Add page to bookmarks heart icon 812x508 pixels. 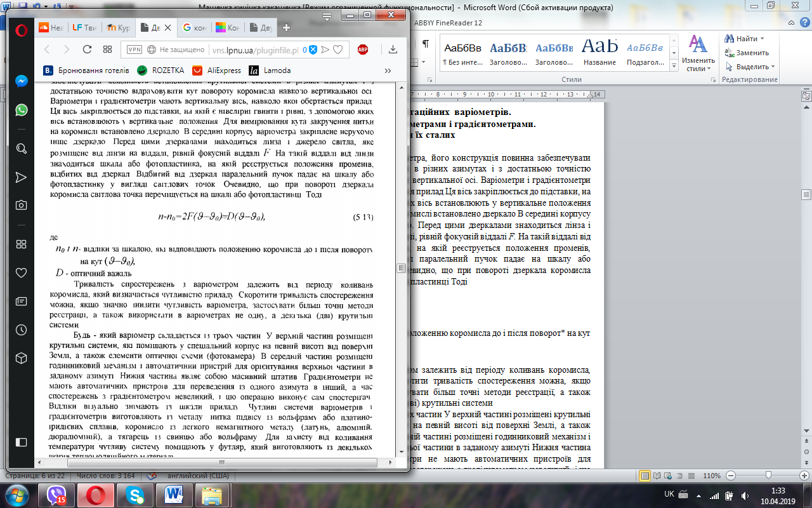click(338, 50)
